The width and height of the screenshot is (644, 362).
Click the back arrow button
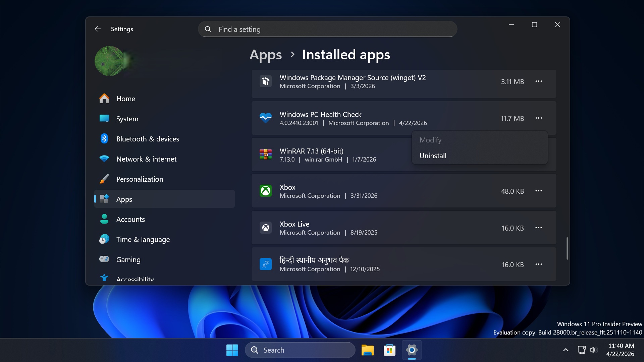pyautogui.click(x=98, y=29)
